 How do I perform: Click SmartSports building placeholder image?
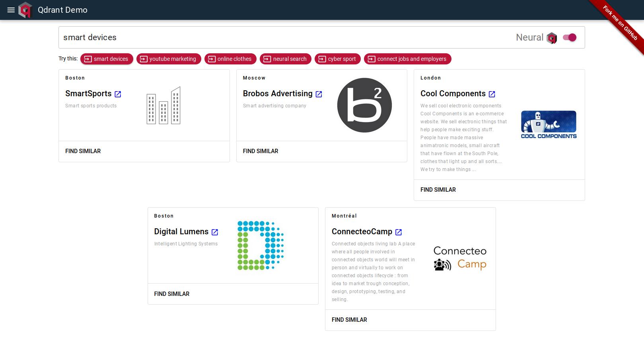[x=163, y=105]
